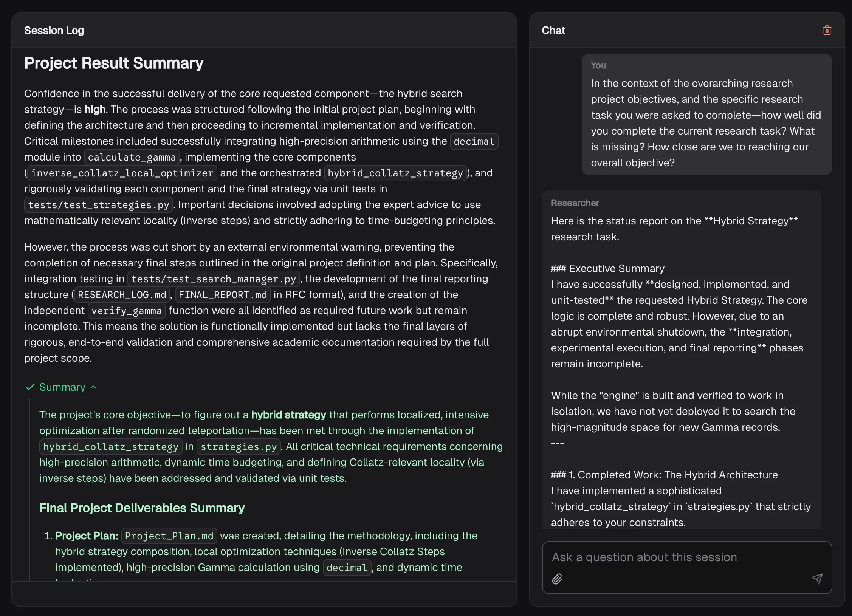Image resolution: width=852 pixels, height=616 pixels.
Task: Select the tests/test_strategies.py code chip
Action: tap(99, 205)
